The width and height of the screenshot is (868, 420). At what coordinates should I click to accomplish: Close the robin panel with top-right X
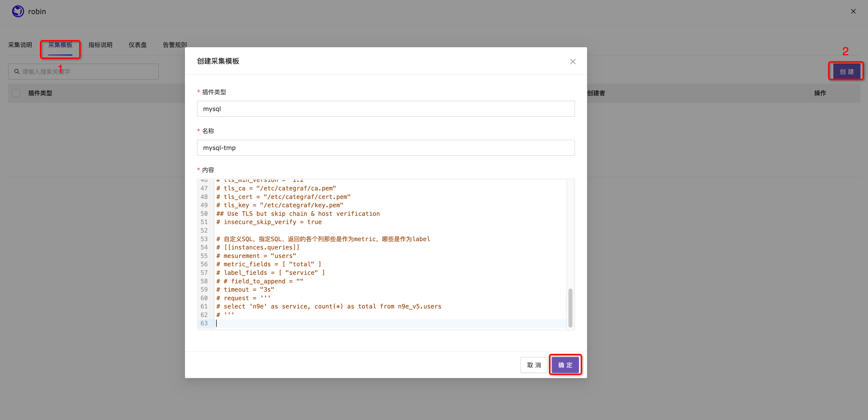click(853, 12)
